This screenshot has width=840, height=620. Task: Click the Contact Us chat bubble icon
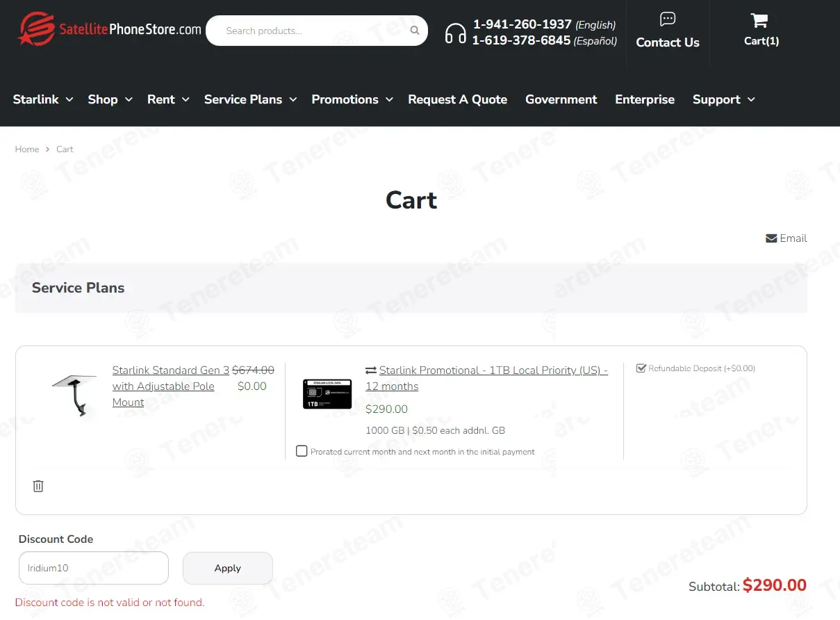pos(668,19)
